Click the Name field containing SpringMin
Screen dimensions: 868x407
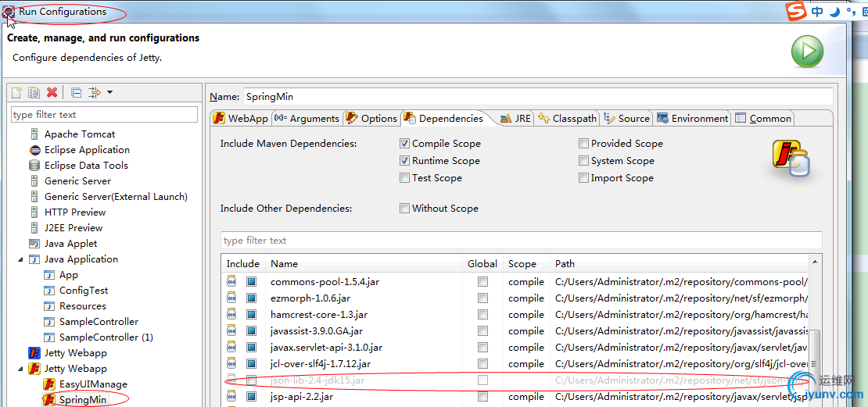pos(537,97)
